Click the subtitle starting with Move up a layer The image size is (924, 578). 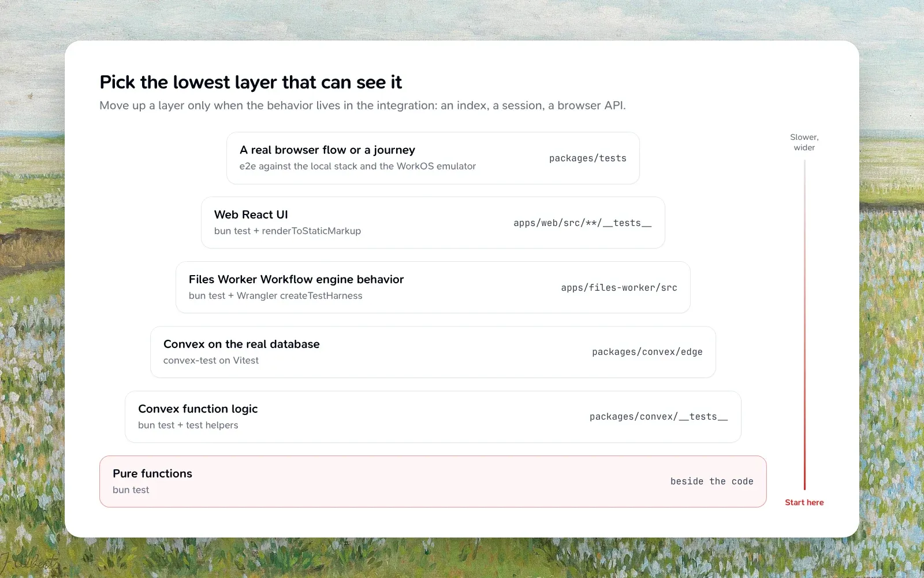(363, 106)
